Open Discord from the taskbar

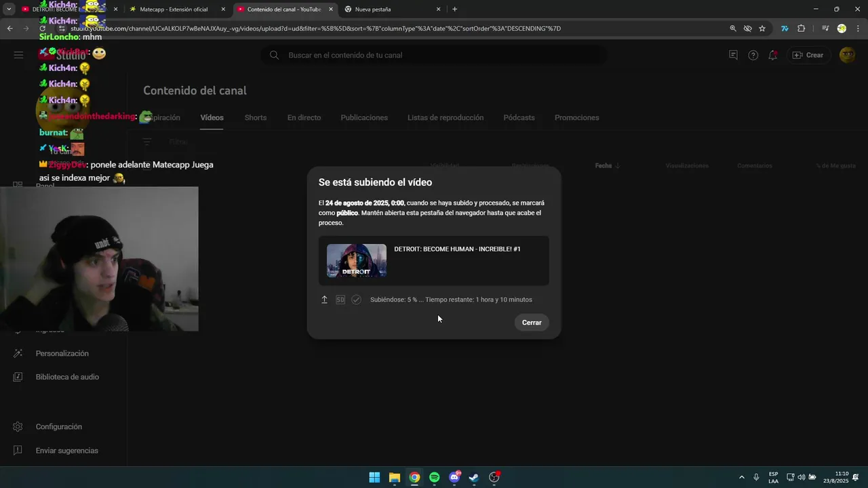(454, 477)
